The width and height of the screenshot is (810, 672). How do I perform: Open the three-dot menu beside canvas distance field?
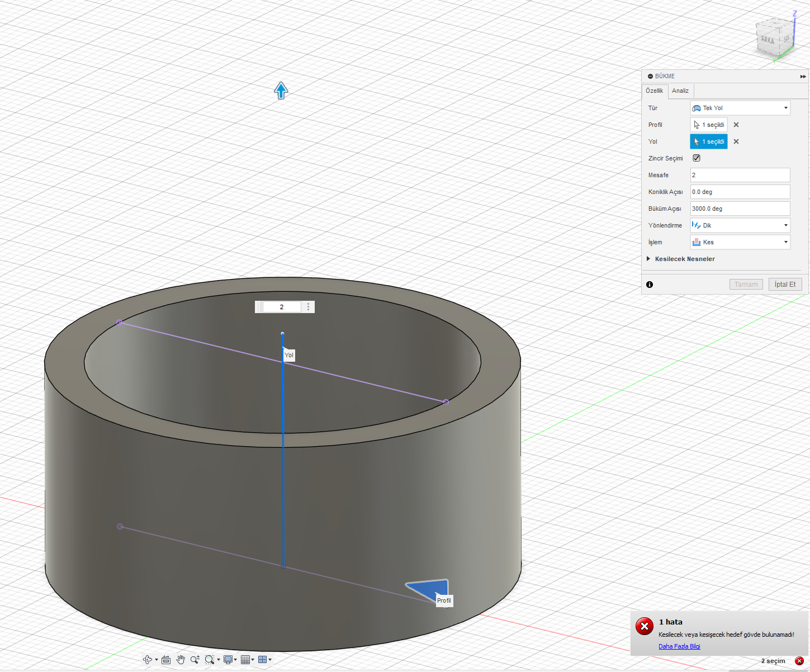(308, 307)
